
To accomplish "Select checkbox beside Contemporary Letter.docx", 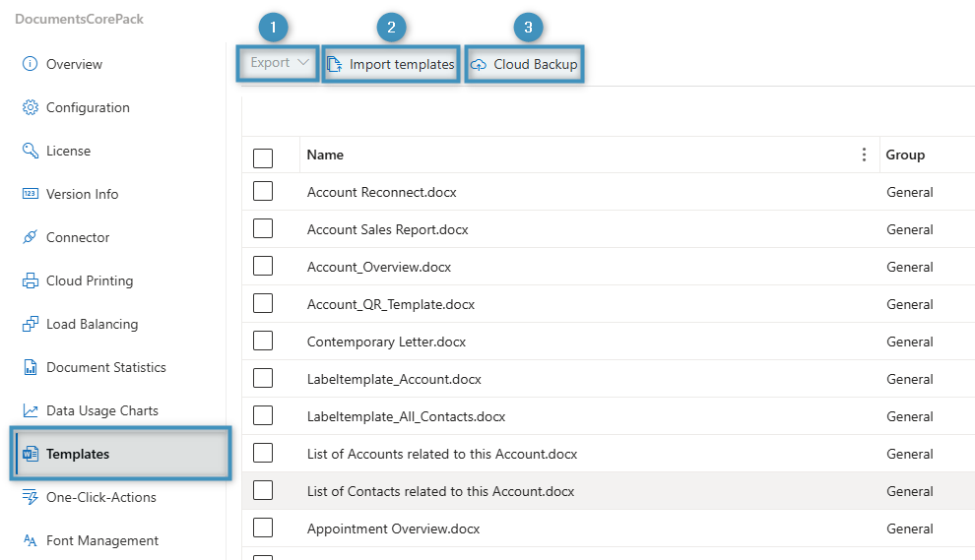I will click(263, 342).
